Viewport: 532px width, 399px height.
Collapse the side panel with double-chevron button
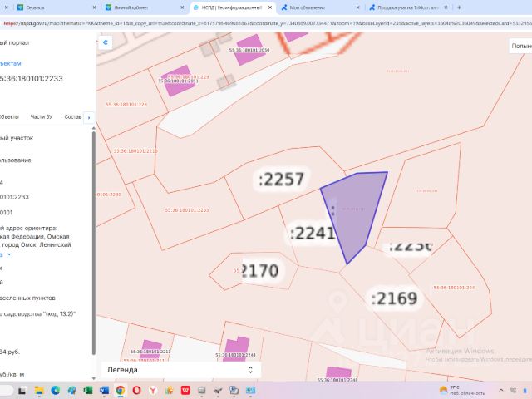tap(106, 42)
